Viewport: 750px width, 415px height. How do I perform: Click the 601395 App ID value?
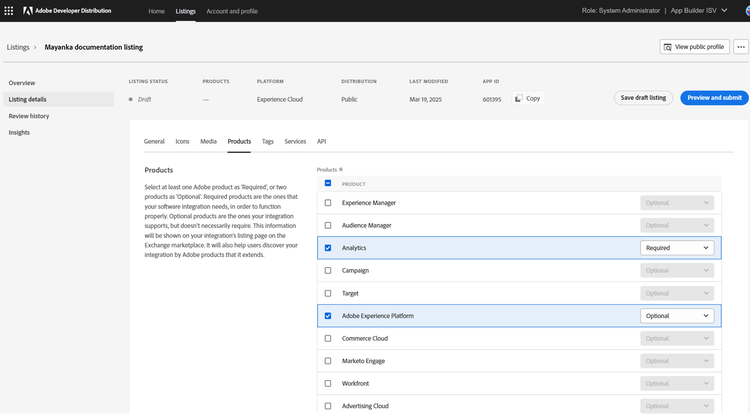click(492, 99)
